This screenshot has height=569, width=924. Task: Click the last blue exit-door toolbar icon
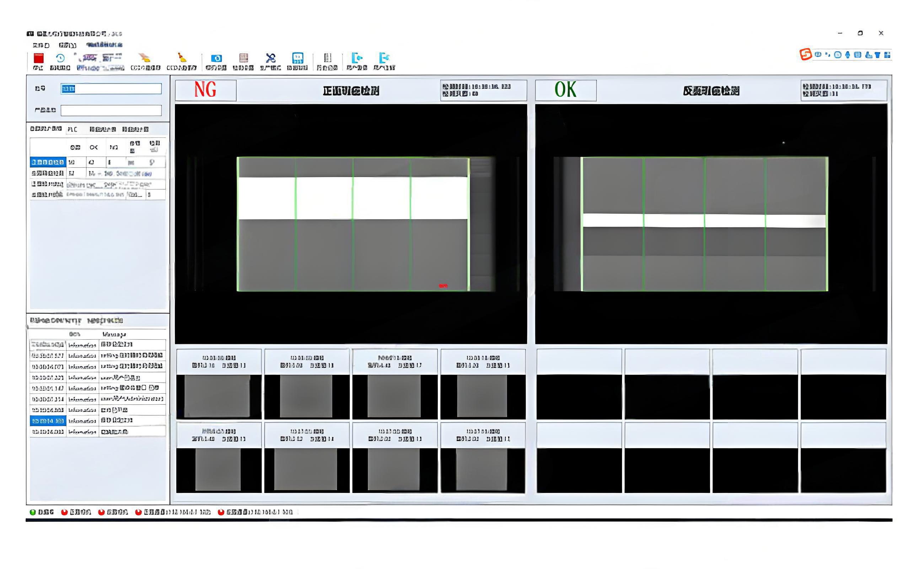384,58
